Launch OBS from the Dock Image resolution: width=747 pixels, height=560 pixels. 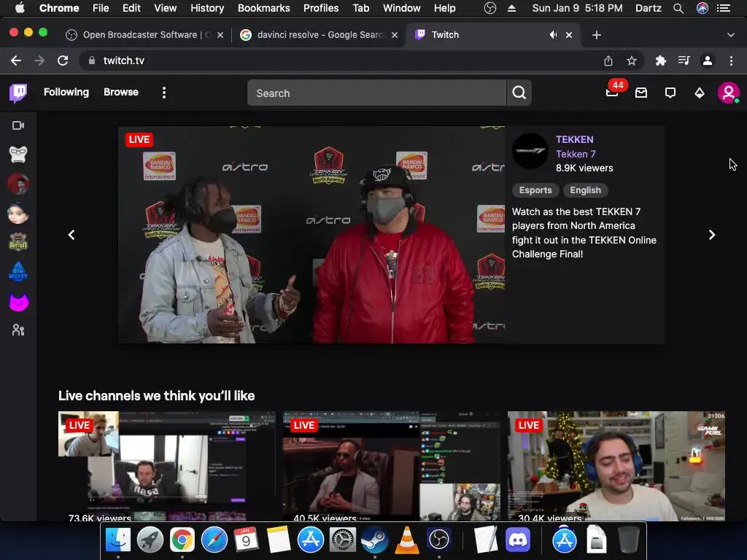click(438, 540)
